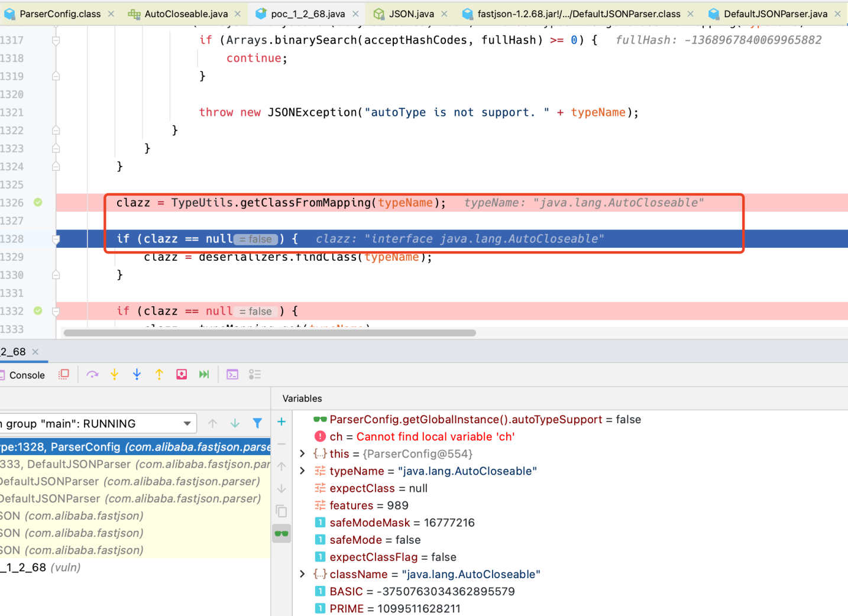Move the watch up in Variables sidebar
The image size is (848, 616).
pos(281,466)
